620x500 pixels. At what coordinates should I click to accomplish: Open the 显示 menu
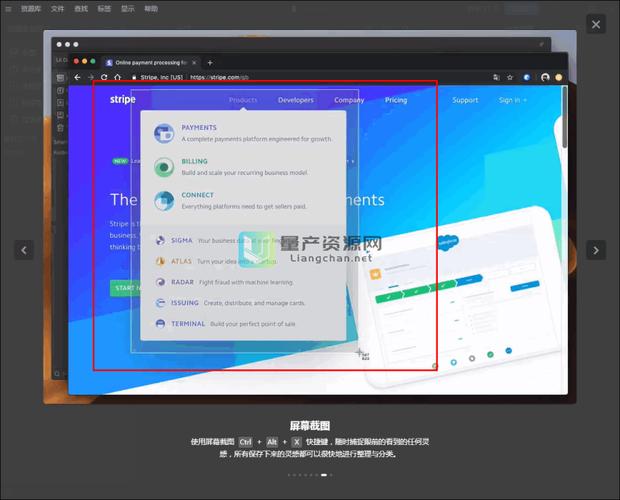click(128, 9)
